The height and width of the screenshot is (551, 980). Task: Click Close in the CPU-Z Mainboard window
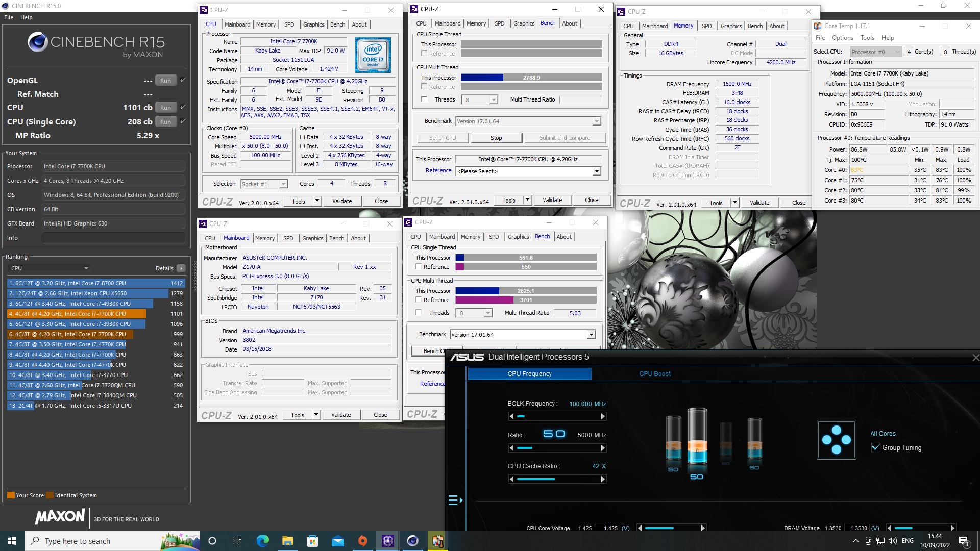380,415
